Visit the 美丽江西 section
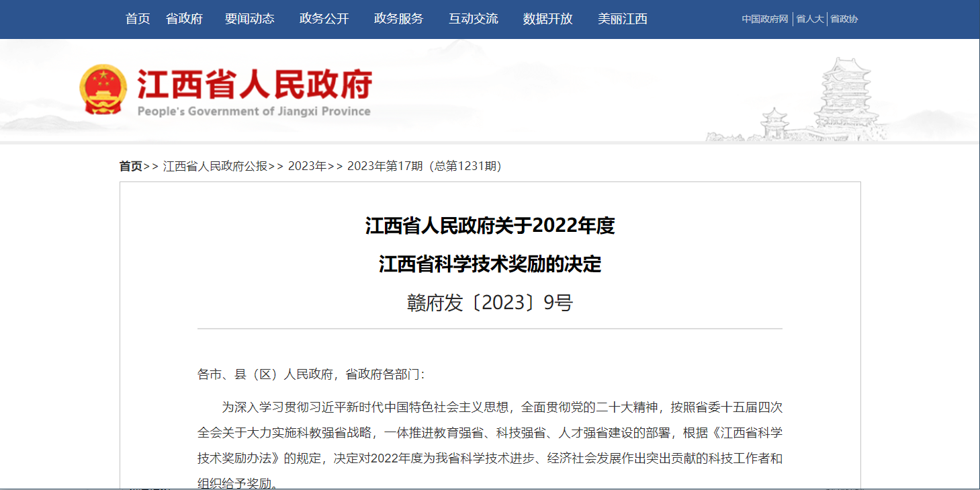The width and height of the screenshot is (980, 490). coord(622,19)
